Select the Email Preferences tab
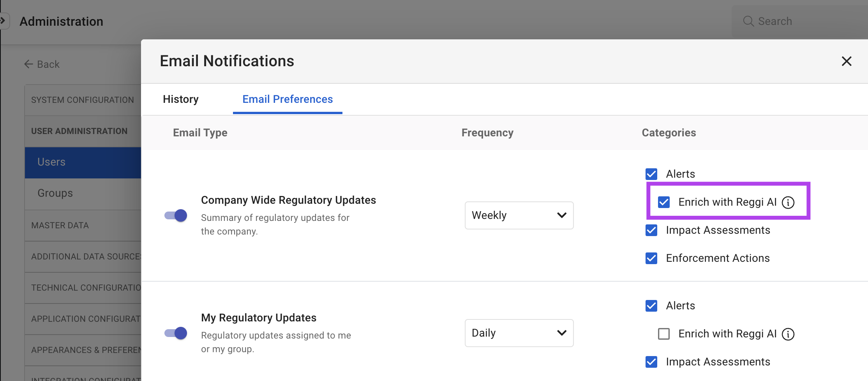The image size is (868, 381). [x=288, y=99]
